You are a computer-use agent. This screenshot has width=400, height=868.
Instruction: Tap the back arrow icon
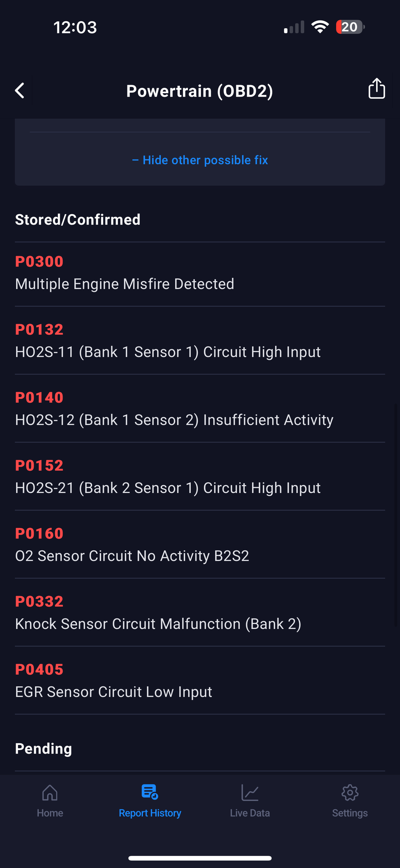click(20, 91)
